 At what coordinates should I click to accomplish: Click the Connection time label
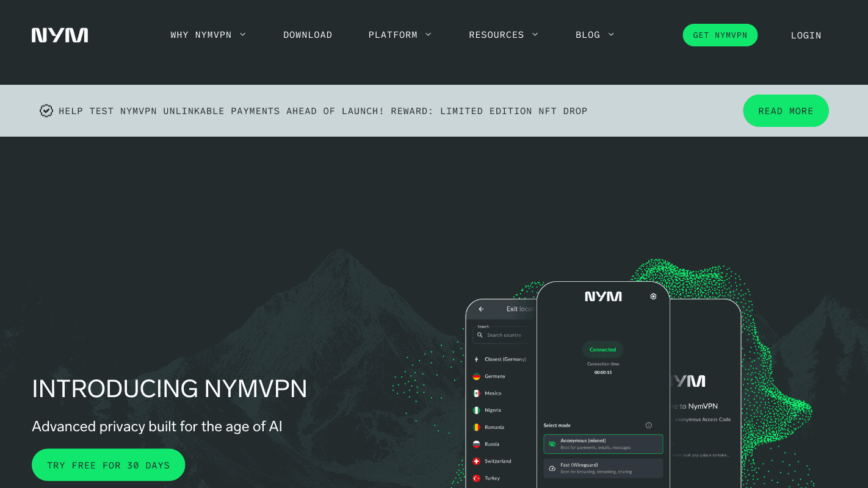point(603,364)
